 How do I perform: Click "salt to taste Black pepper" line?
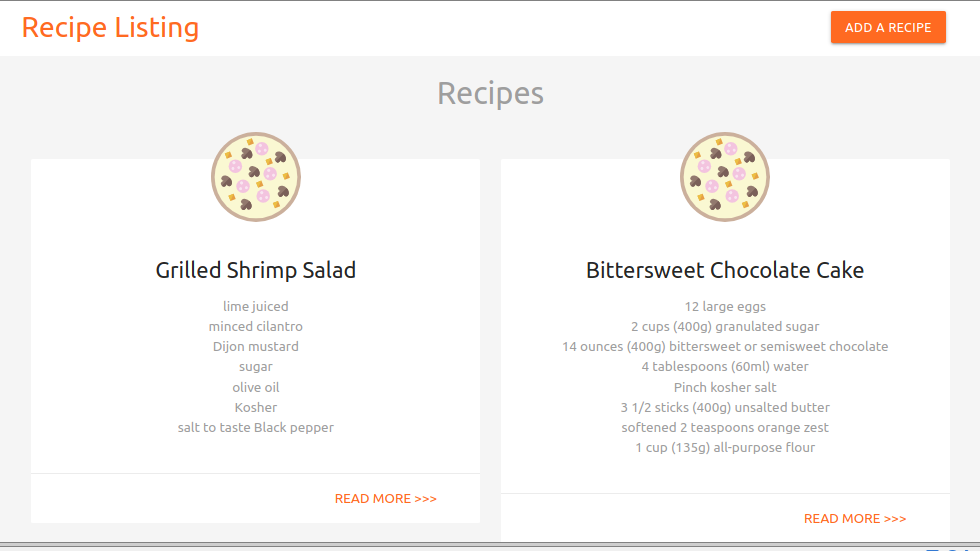256,427
